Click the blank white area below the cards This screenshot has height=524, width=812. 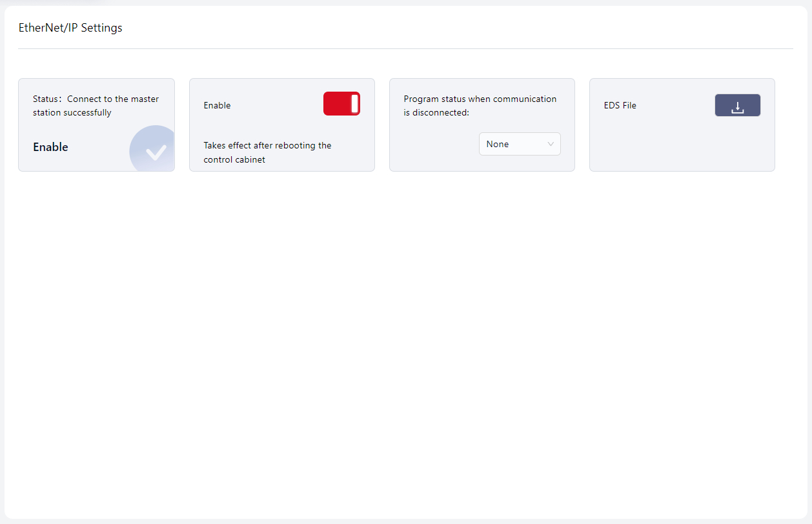[x=405, y=336]
